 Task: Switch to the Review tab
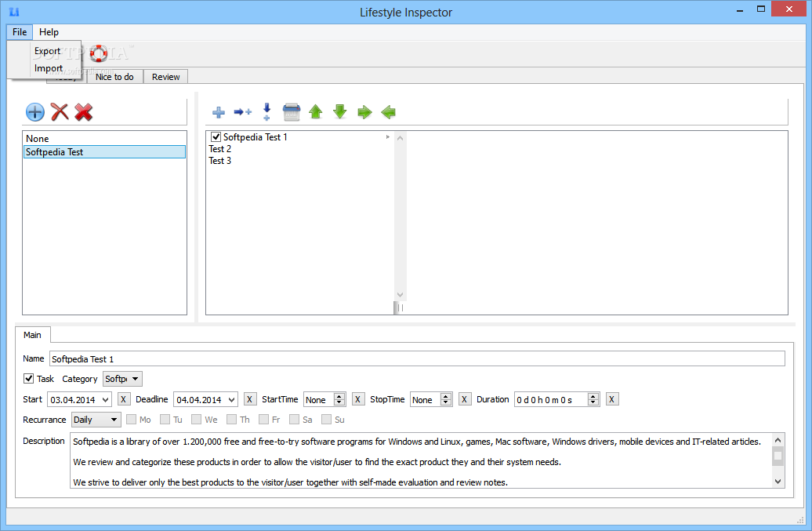(x=165, y=77)
